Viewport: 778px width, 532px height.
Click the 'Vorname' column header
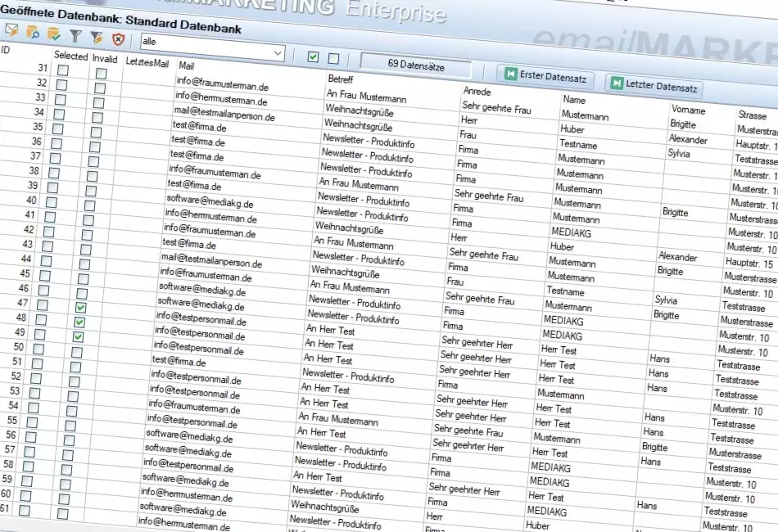[688, 110]
